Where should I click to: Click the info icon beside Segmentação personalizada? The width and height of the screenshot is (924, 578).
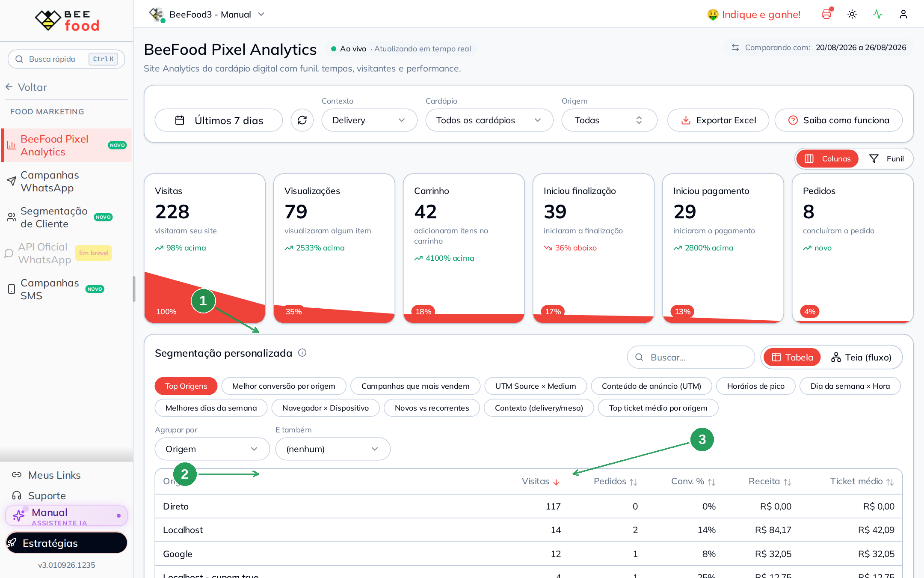pos(302,353)
